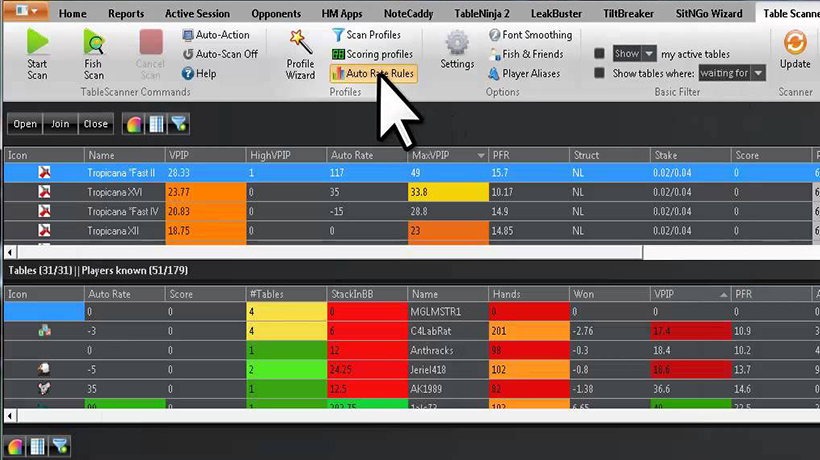Screen dimensions: 820x460
Task: Open Fish & Friends list
Action: [526, 54]
